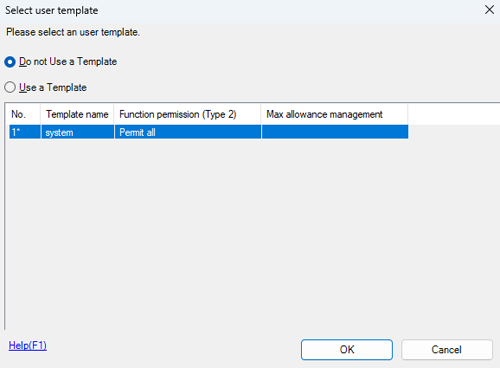Viewport: 500px width, 368px height.
Task: Click empty header space right of Max allowance management
Action: point(454,114)
